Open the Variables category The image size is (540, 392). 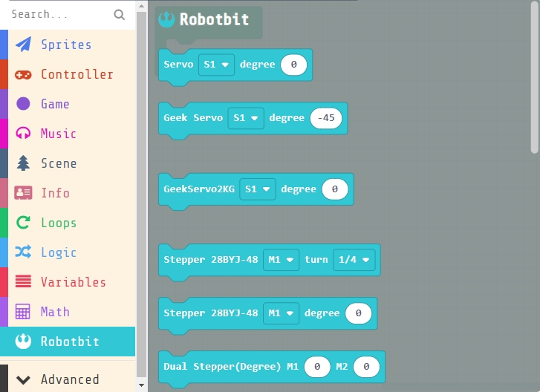pos(73,282)
